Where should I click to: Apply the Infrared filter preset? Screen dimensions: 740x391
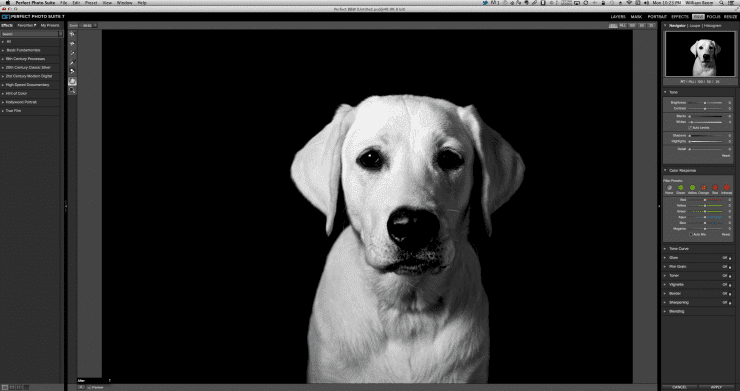727,189
